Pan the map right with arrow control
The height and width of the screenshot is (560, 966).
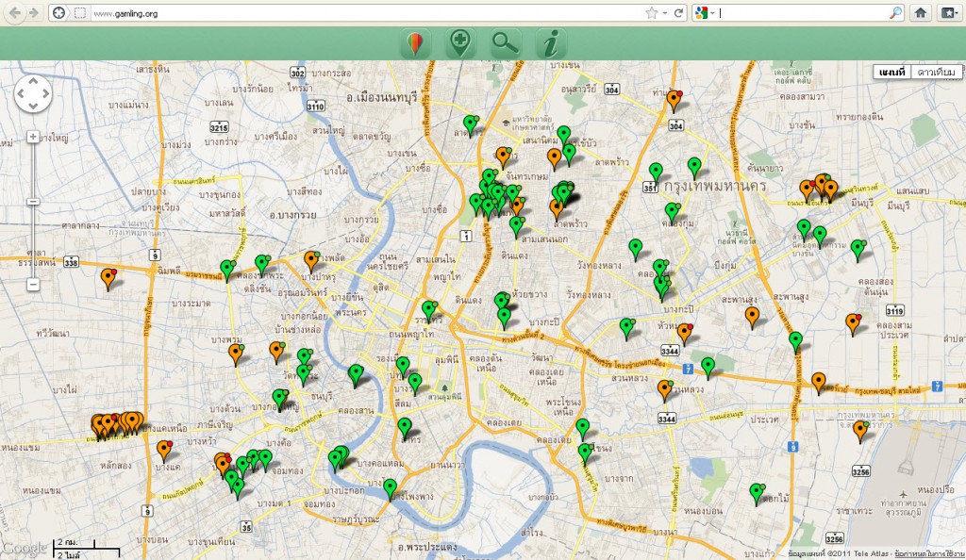coord(45,94)
